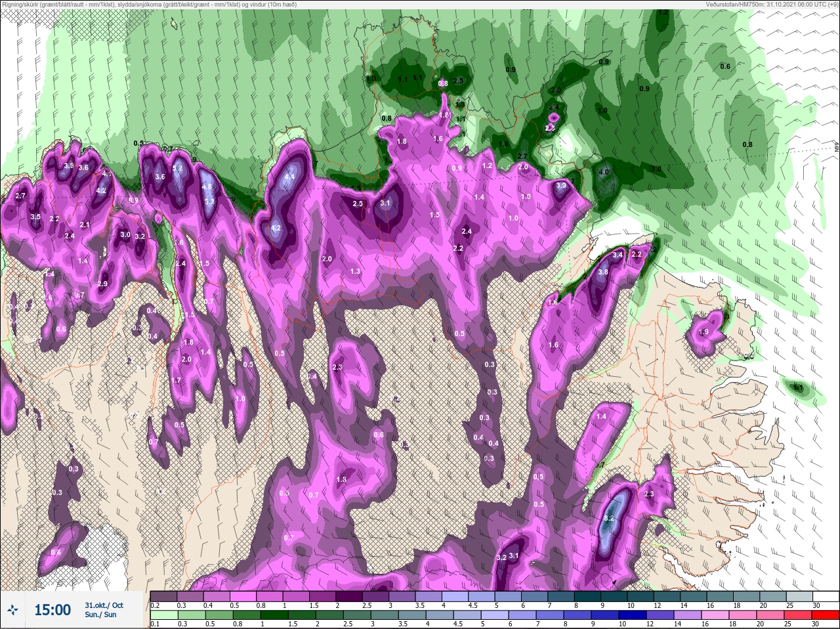The width and height of the screenshot is (840, 629).
Task: Select the bright red 30 legend swatch
Action: click(x=825, y=616)
